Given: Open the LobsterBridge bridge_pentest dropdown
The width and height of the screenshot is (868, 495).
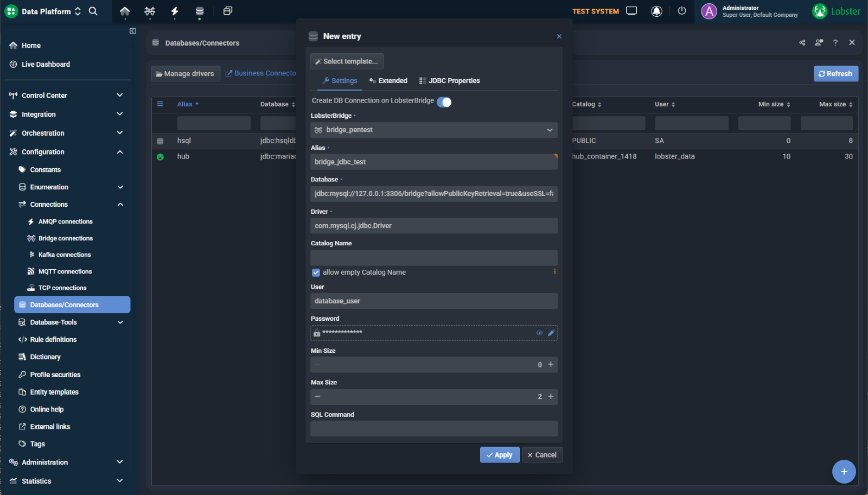Looking at the screenshot, I should [x=434, y=130].
